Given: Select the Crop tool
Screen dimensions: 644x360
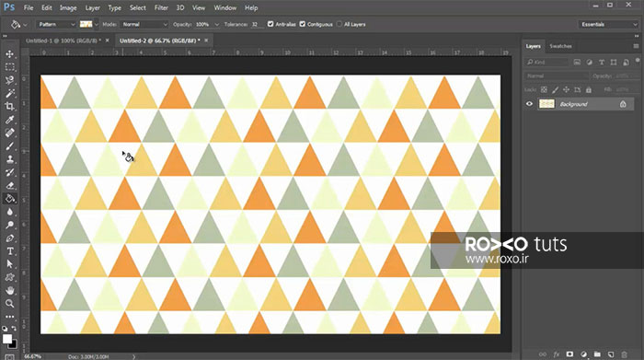Looking at the screenshot, I should click(x=9, y=107).
